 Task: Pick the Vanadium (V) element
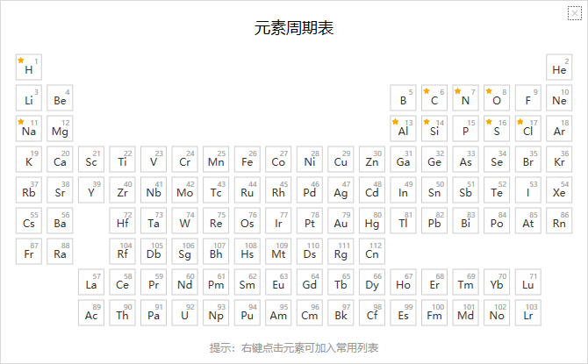point(154,160)
